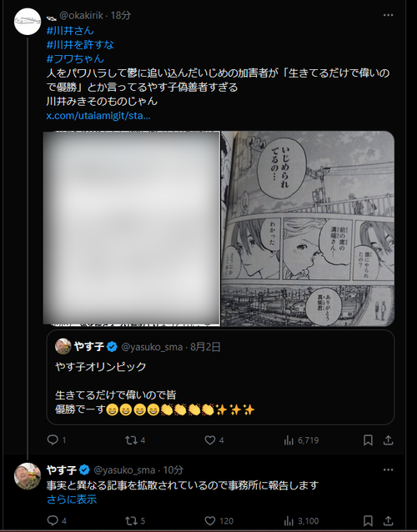Share the okakirik post

pos(388,440)
